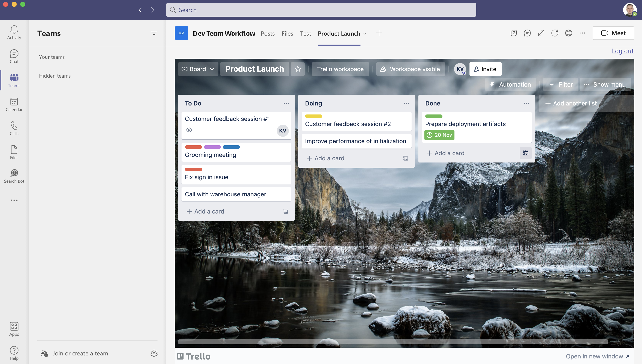The width and height of the screenshot is (642, 364).
Task: Click the Automation lightning bolt icon
Action: coord(492,85)
